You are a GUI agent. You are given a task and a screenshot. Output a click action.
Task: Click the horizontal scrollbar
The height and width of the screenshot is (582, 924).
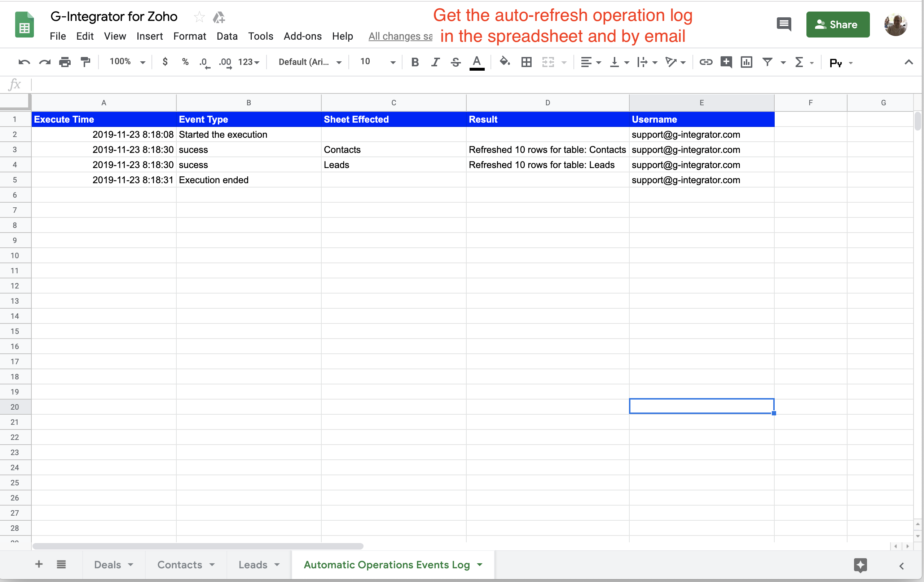[198, 546]
